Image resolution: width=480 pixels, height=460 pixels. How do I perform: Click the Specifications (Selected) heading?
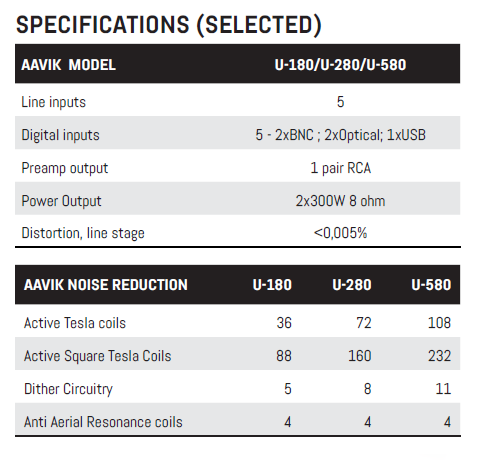pyautogui.click(x=169, y=25)
